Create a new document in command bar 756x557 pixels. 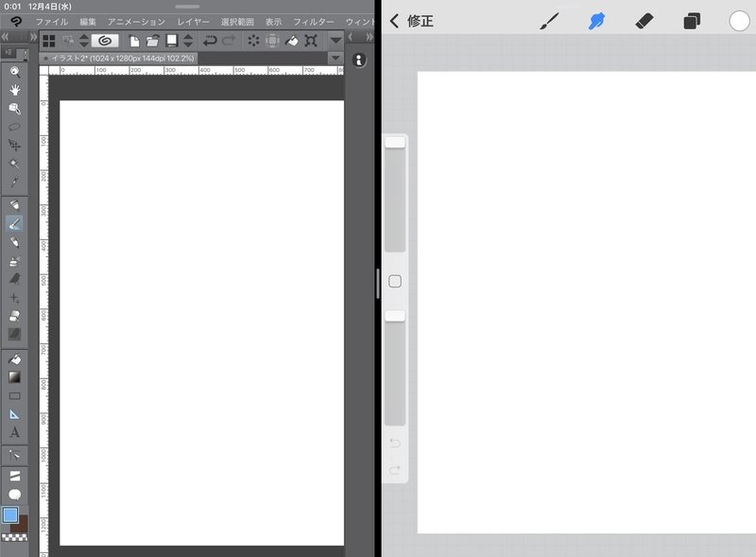pos(134,41)
